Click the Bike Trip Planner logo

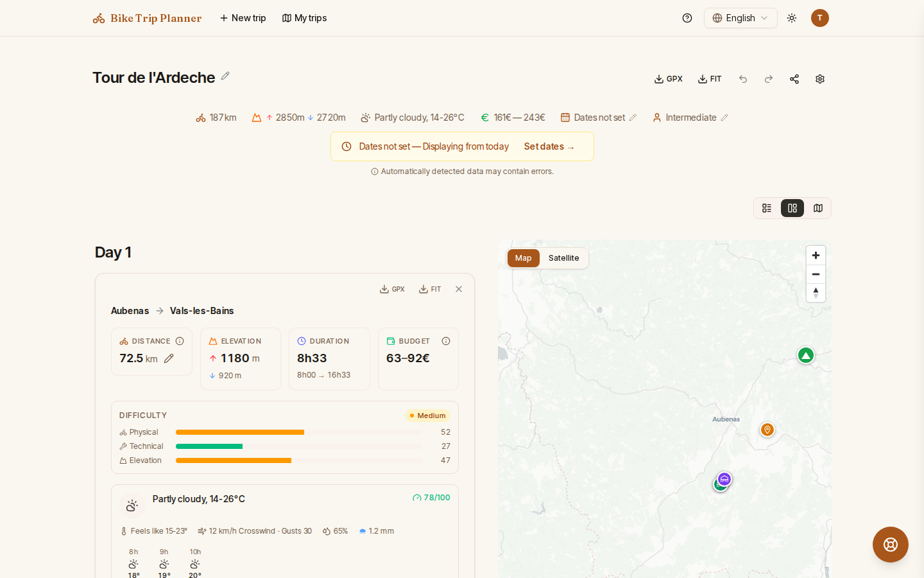[147, 18]
